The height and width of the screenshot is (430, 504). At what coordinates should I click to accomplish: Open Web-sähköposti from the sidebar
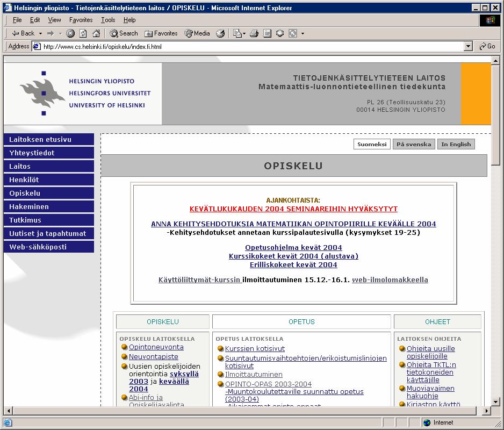click(49, 247)
